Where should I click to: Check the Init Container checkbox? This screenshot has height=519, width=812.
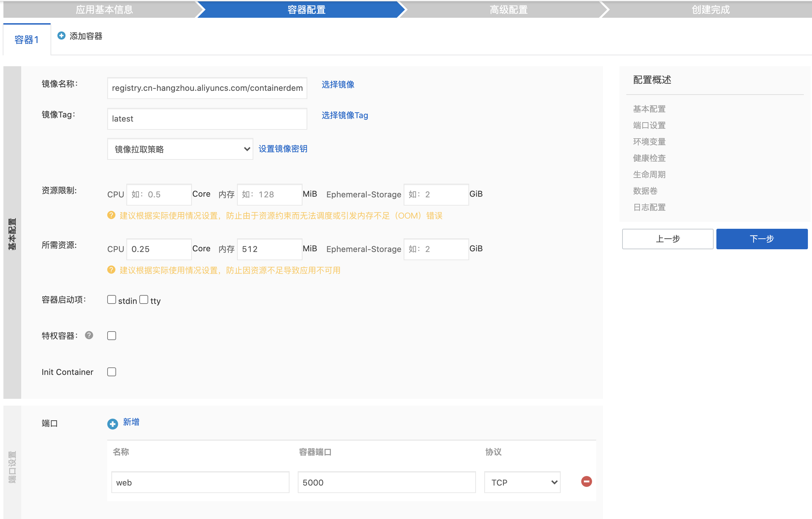[x=112, y=372]
